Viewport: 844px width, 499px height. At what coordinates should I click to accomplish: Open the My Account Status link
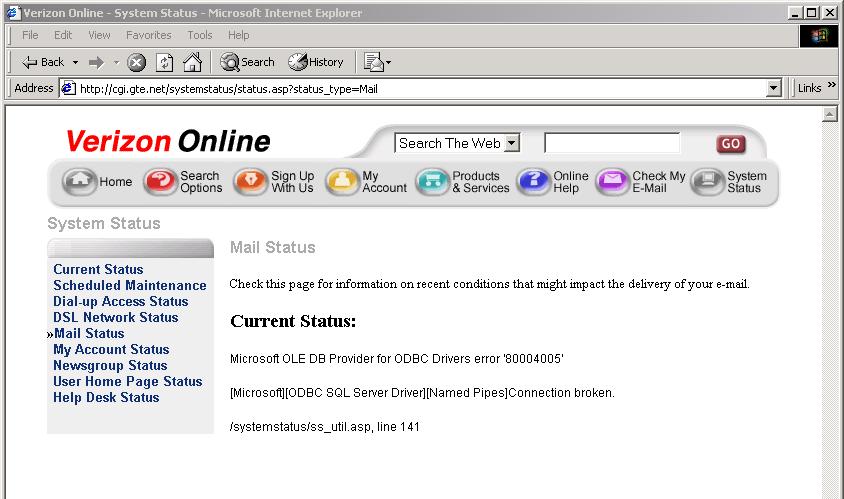pyautogui.click(x=111, y=350)
